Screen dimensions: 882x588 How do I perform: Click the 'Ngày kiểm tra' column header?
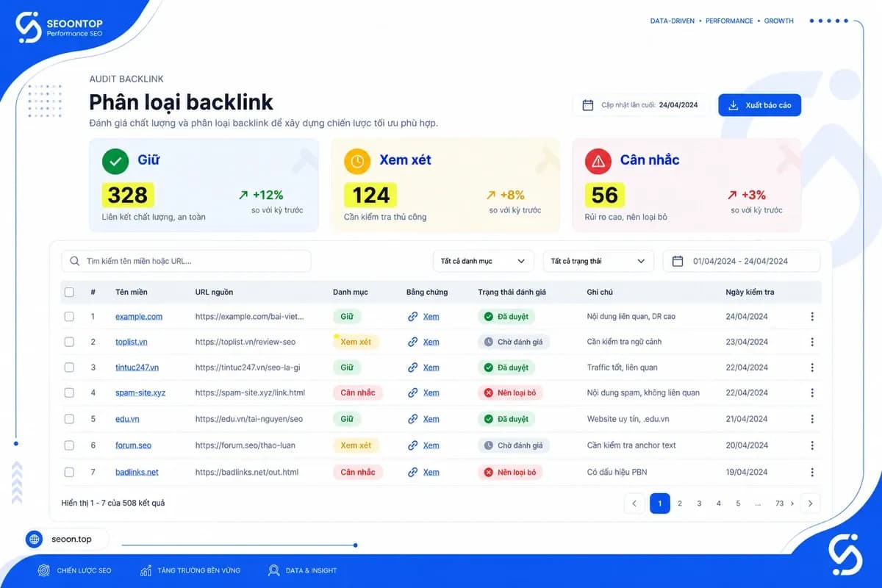750,292
